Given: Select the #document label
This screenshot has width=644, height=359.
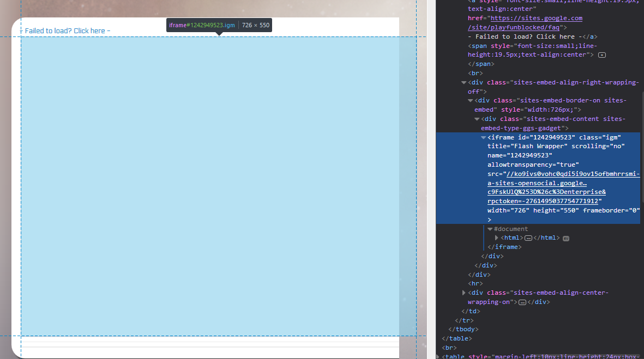Looking at the screenshot, I should pos(511,229).
